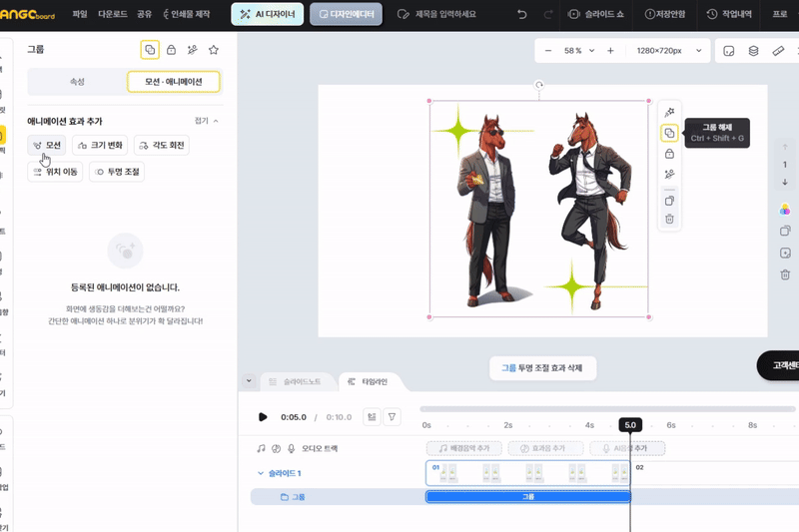Click the lock icon in the group panel header
The image size is (799, 532).
pyautogui.click(x=171, y=50)
